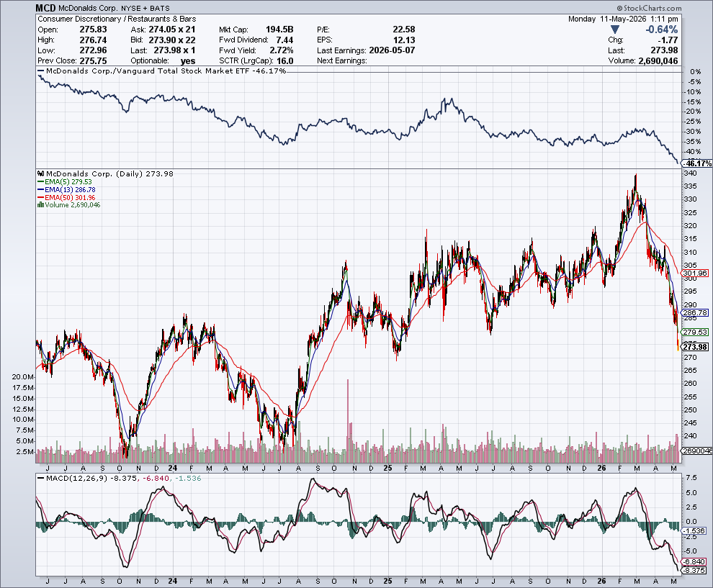This screenshot has width=713, height=588.
Task: Click the Bid quote '273.90 x 22'
Action: [172, 40]
